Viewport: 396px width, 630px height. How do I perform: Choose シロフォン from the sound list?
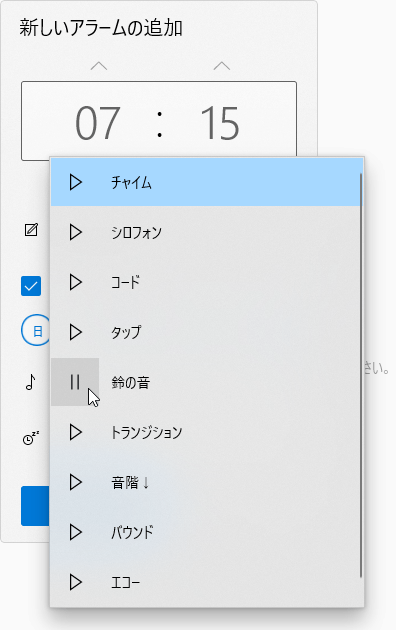pos(206,232)
